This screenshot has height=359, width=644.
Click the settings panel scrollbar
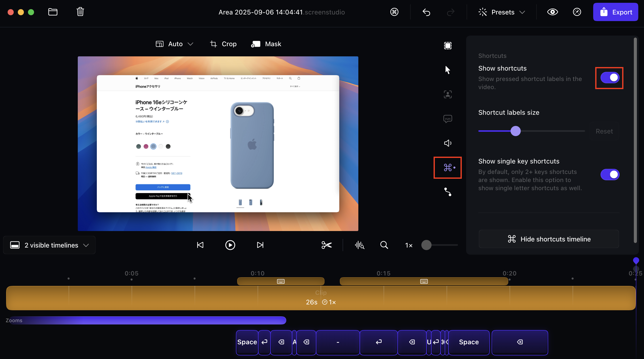coord(635,140)
